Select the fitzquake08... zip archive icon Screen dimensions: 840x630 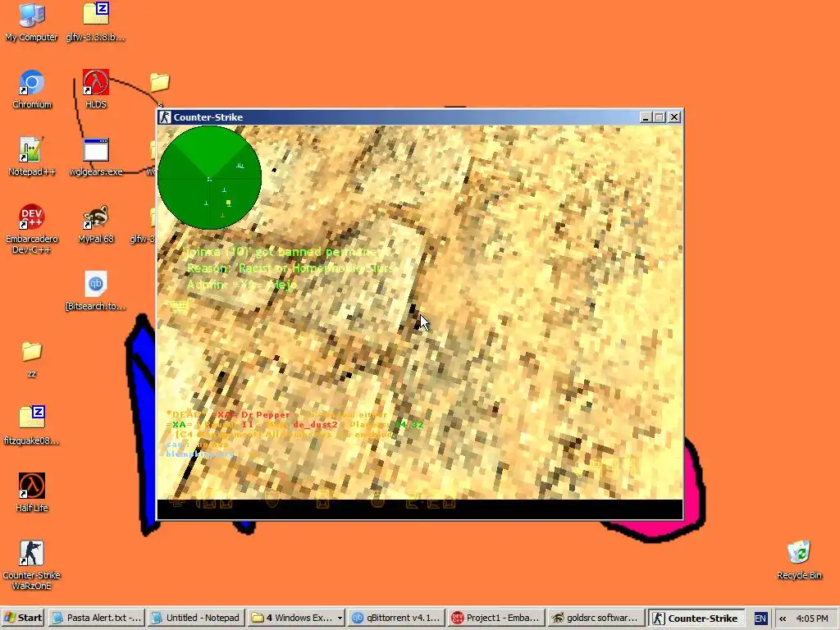[x=32, y=426]
